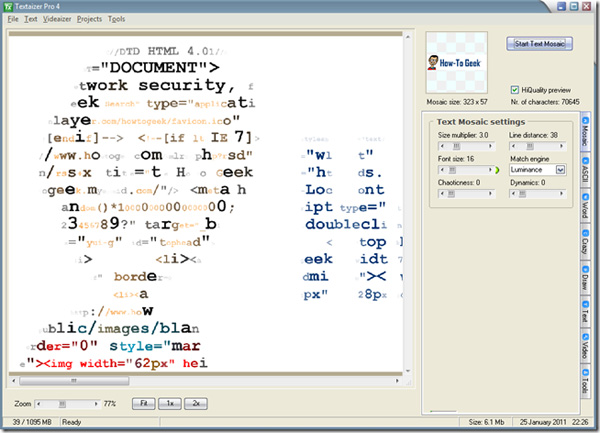Click the Fit zoom button
This screenshot has width=600, height=433.
coord(143,404)
